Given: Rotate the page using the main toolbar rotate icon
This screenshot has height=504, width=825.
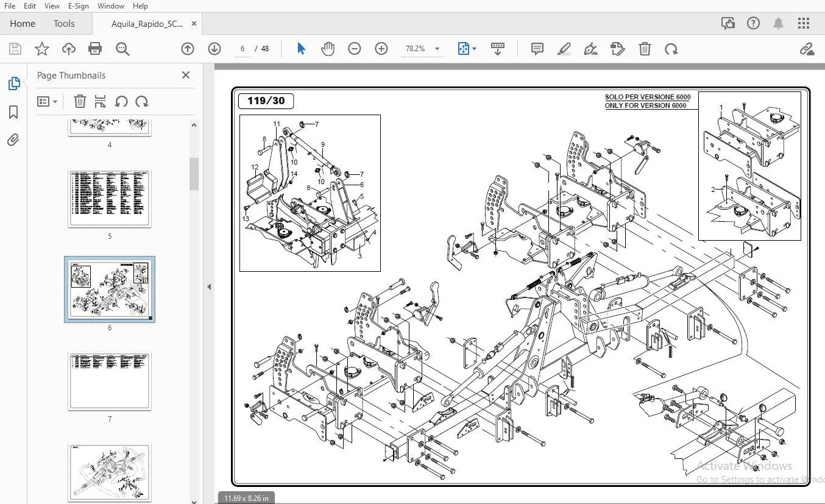Looking at the screenshot, I should [671, 49].
